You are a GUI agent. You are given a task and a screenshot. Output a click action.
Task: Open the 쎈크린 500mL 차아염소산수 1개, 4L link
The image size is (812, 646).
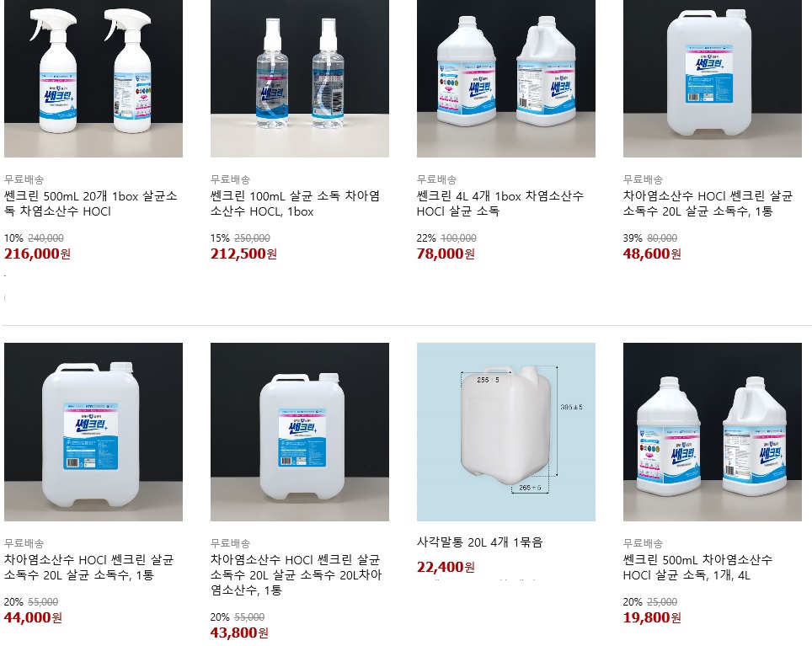697,568
